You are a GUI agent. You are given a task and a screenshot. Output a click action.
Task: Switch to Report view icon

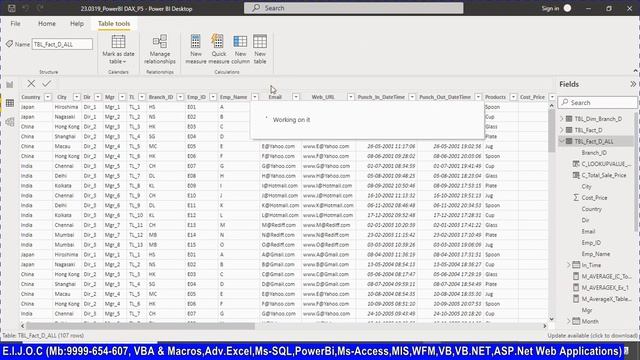click(x=10, y=84)
